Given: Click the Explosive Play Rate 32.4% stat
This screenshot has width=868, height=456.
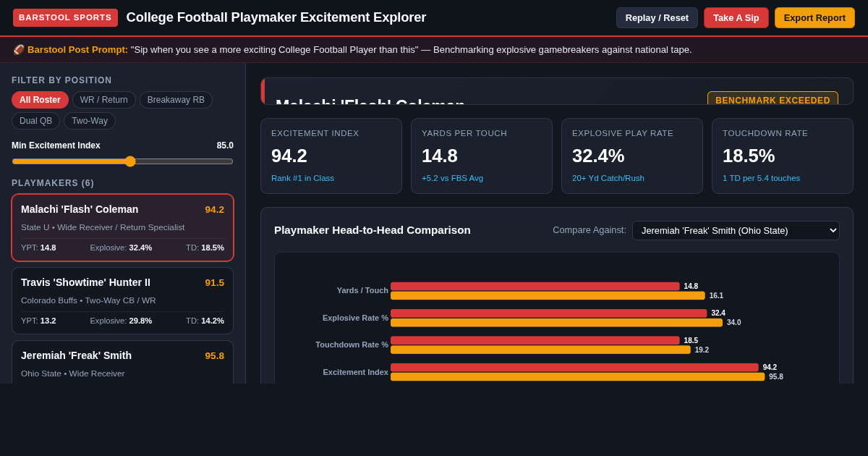Looking at the screenshot, I should pyautogui.click(x=632, y=156).
